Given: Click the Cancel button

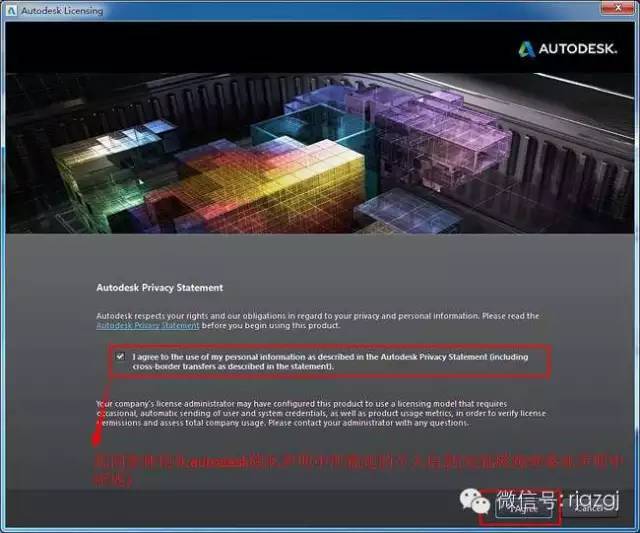Looking at the screenshot, I should point(589,509).
